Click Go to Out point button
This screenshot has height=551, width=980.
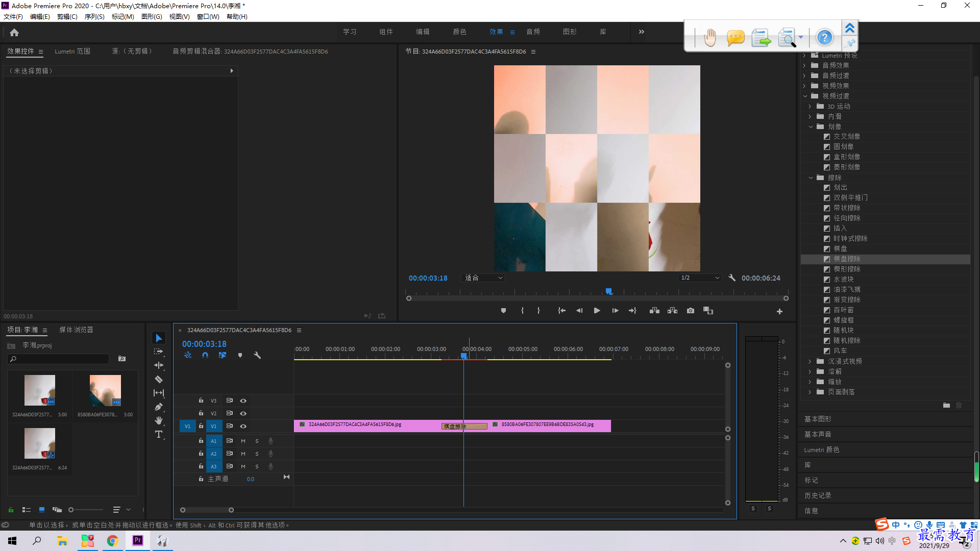(x=632, y=311)
